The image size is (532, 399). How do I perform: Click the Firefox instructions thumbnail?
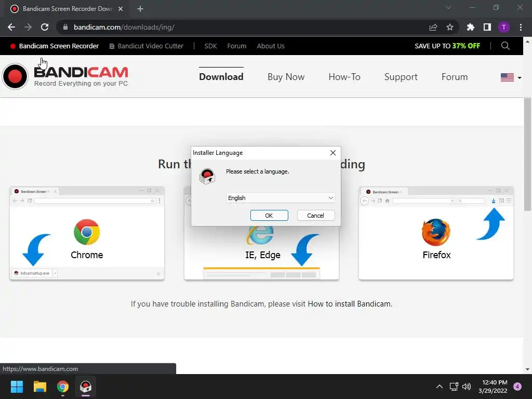coord(436,233)
